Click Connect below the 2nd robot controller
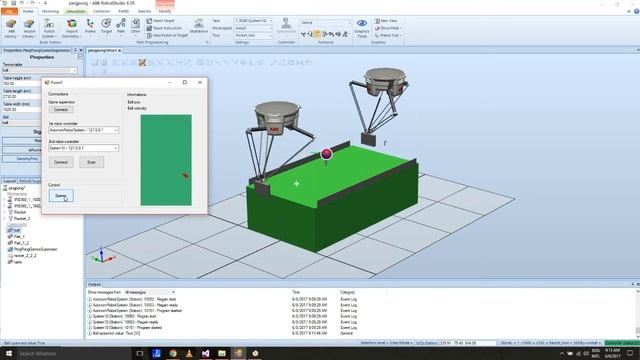 (x=61, y=162)
